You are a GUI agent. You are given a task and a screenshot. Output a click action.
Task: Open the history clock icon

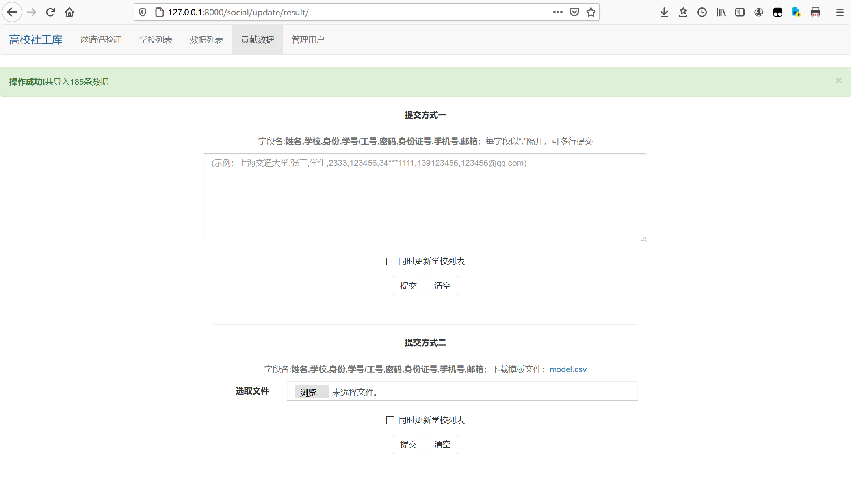click(x=702, y=12)
